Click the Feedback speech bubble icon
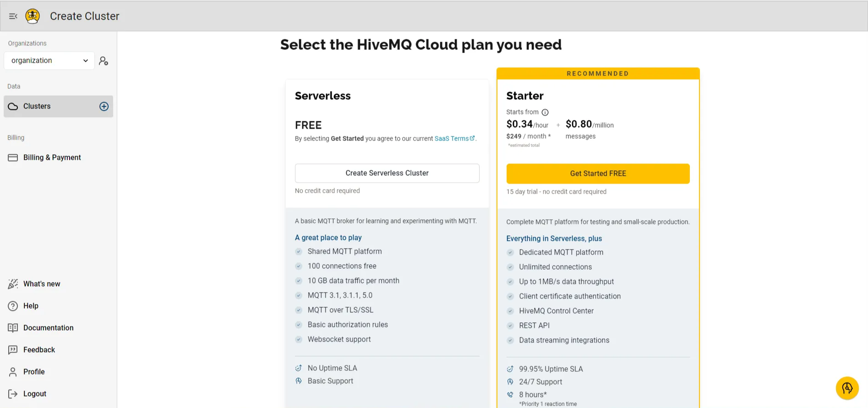868x408 pixels. [13, 350]
